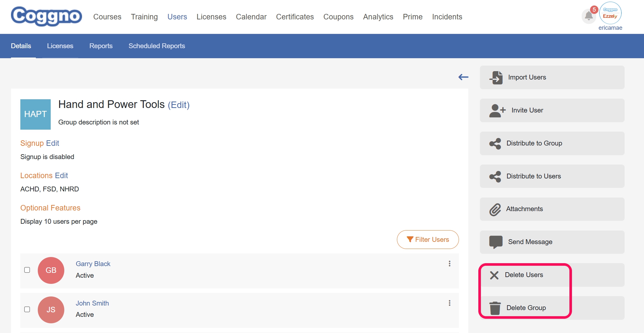Viewport: 644px width, 333px height.
Task: Click the funnel icon in Filter Users
Action: click(410, 240)
